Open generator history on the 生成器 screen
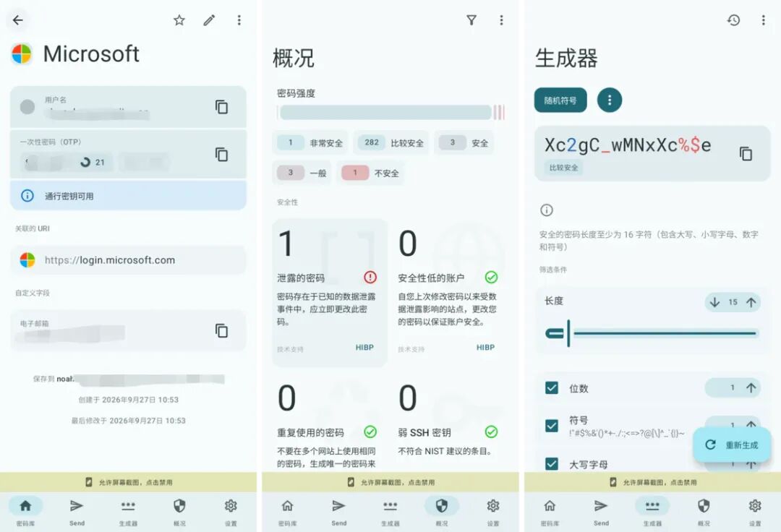This screenshot has width=781, height=532. (734, 20)
